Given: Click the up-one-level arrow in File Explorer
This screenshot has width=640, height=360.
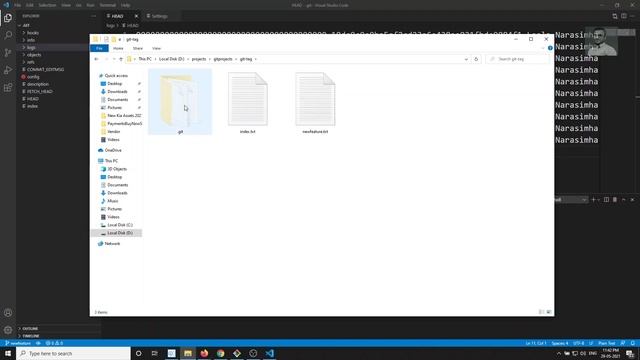Looking at the screenshot, I should [x=121, y=59].
